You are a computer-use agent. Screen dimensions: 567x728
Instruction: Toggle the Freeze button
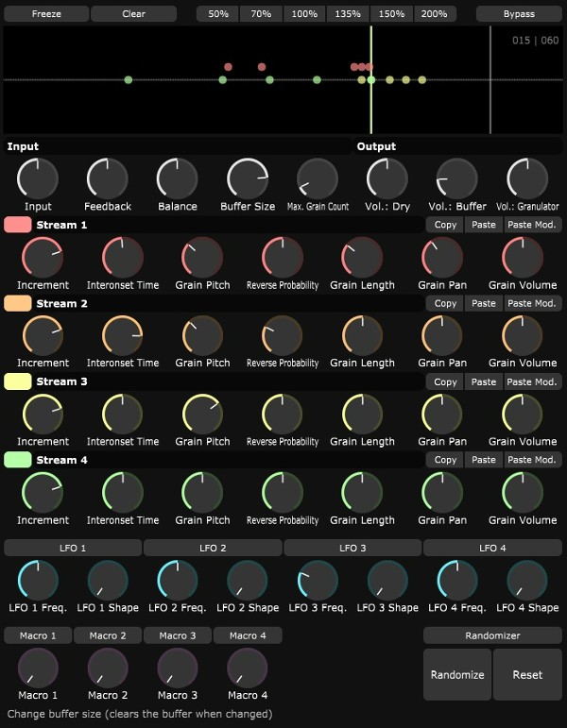coord(46,14)
